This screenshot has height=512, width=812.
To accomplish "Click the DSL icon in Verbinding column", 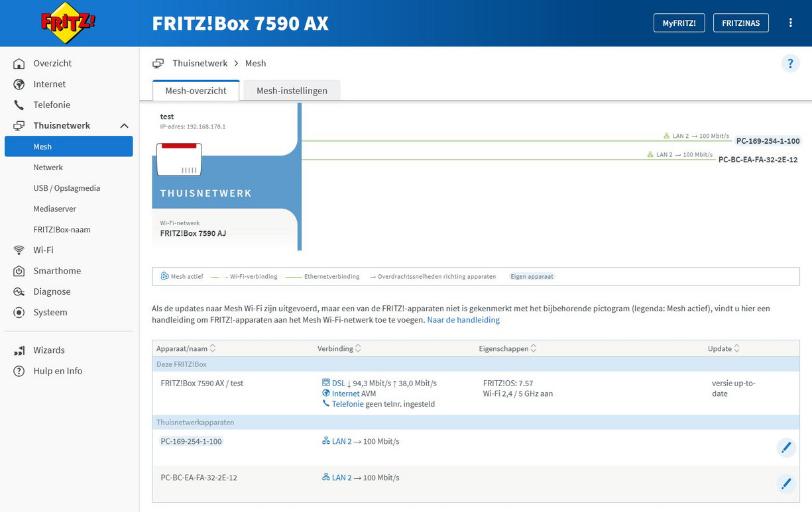I will click(x=325, y=383).
